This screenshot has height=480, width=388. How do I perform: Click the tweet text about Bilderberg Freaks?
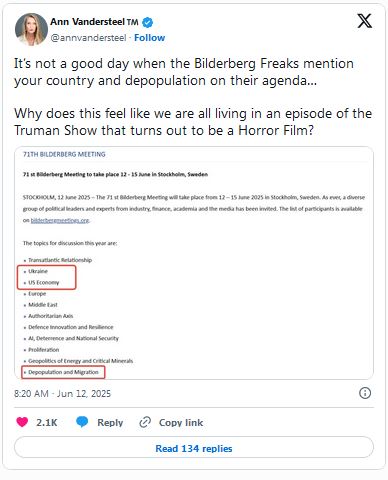pyautogui.click(x=183, y=72)
